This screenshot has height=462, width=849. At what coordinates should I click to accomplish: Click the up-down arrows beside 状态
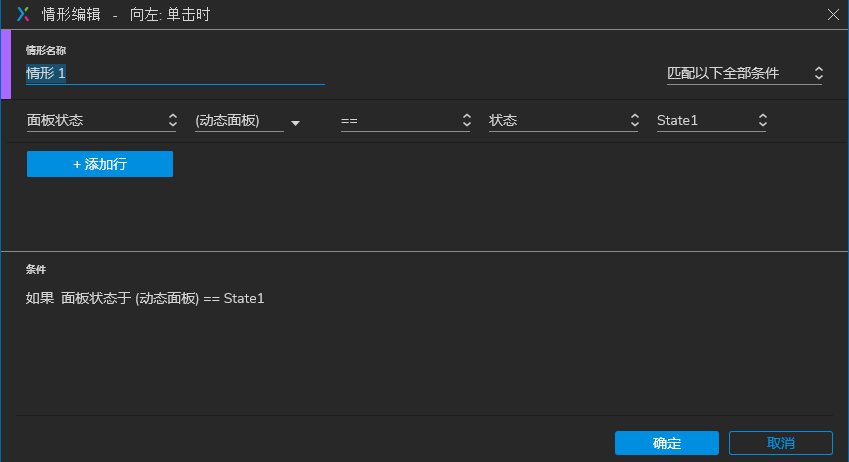pos(635,120)
